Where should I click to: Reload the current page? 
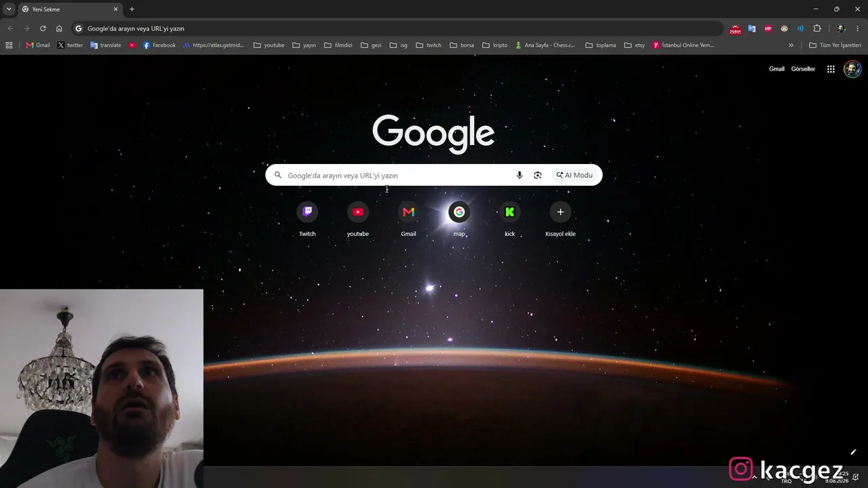(x=43, y=28)
